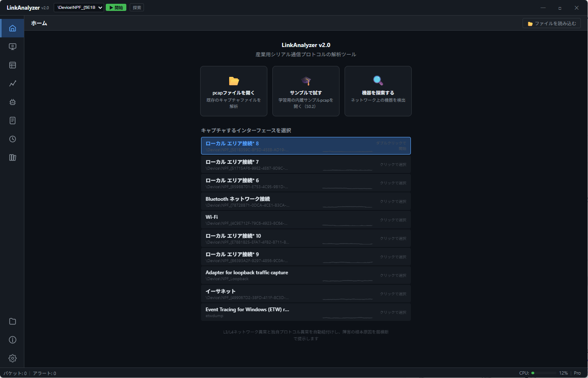Show the info circle icon in sidebar

tap(13, 340)
